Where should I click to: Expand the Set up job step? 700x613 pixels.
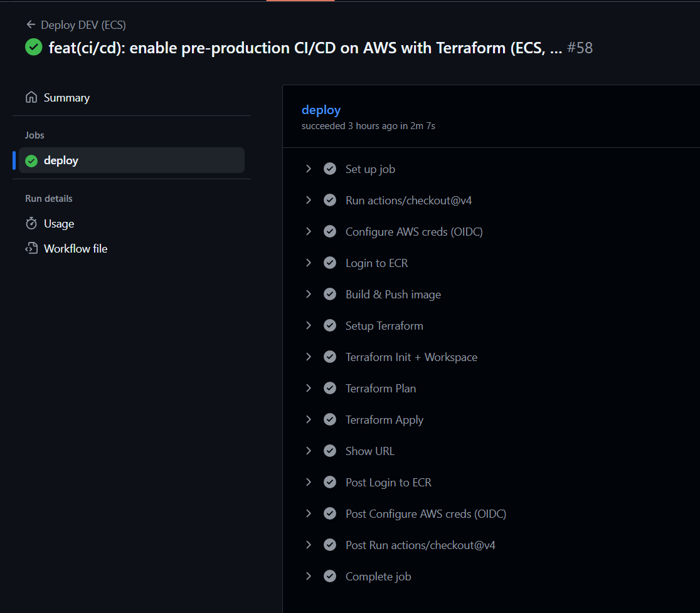pyautogui.click(x=309, y=169)
